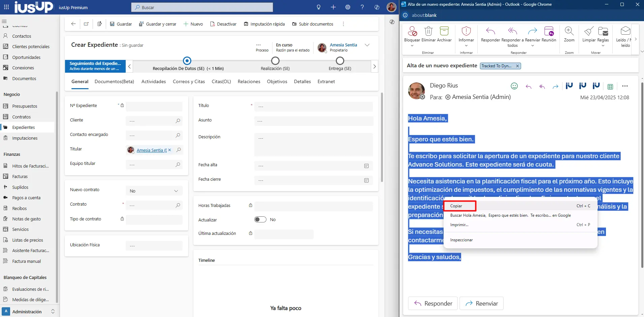Expand the header chevron beside Propietario
The width and height of the screenshot is (644, 317).
click(x=367, y=45)
